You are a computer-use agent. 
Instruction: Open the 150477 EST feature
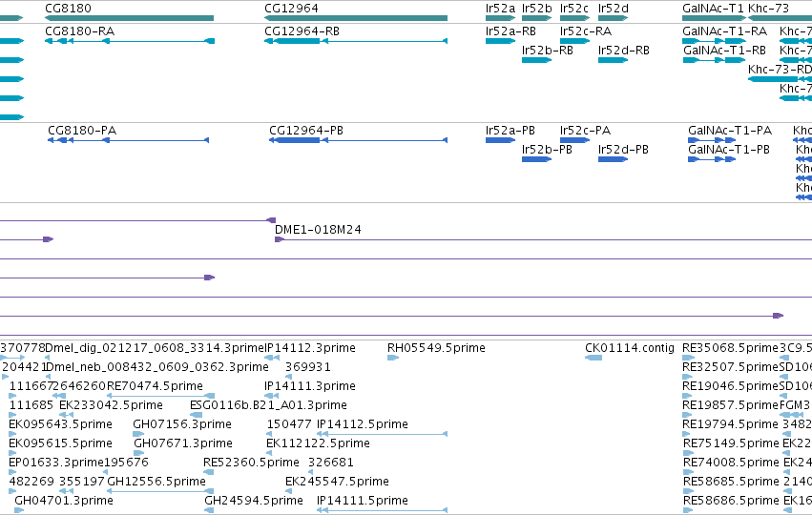tap(269, 434)
